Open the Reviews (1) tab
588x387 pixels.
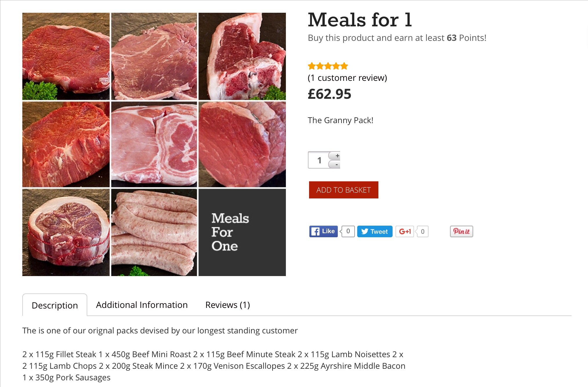coord(228,305)
